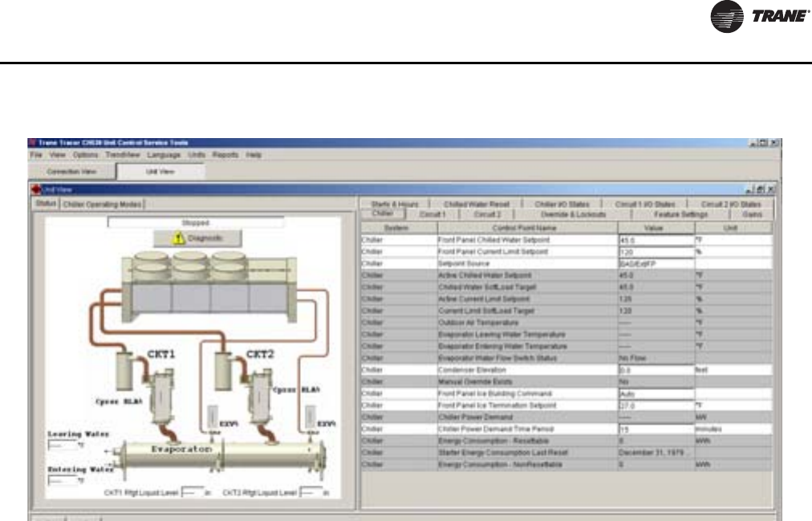Open the Front Panel Ice Building Command dropdown
The height and width of the screenshot is (521, 812).
coord(656,393)
